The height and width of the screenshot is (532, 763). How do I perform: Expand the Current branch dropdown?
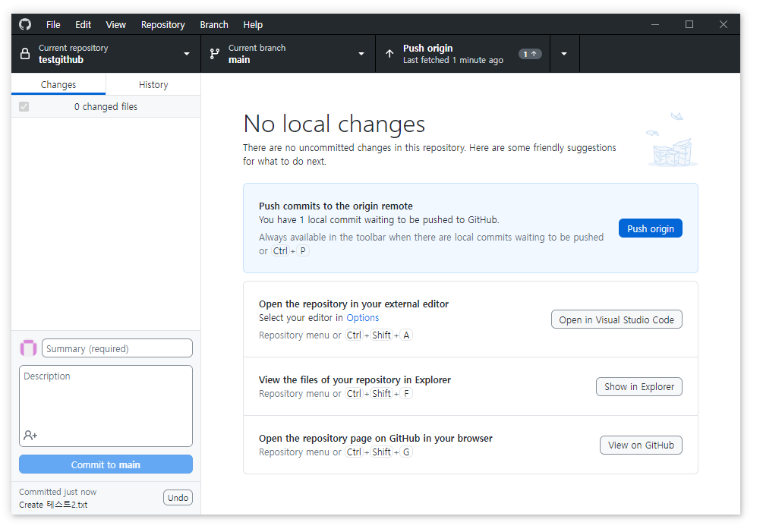coord(361,54)
